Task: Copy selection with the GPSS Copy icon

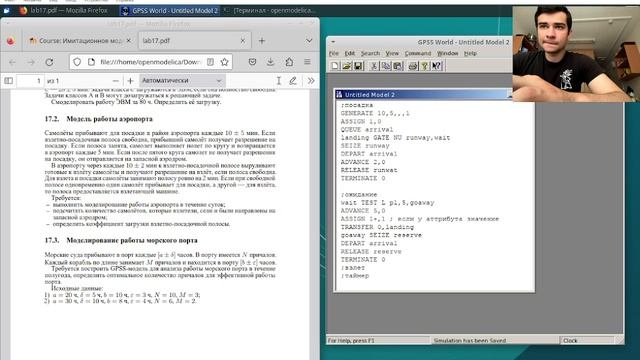Action: (385, 66)
